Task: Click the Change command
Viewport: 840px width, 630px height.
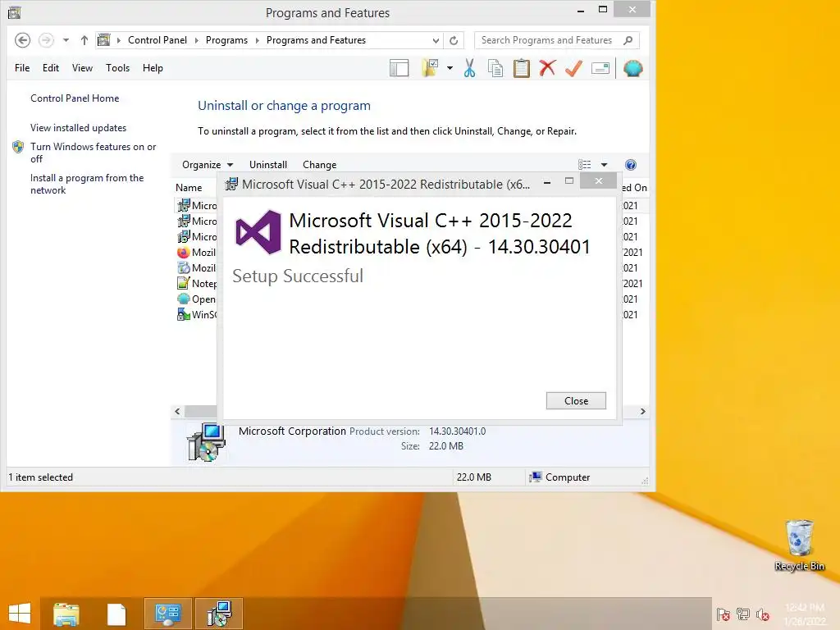Action: point(319,164)
